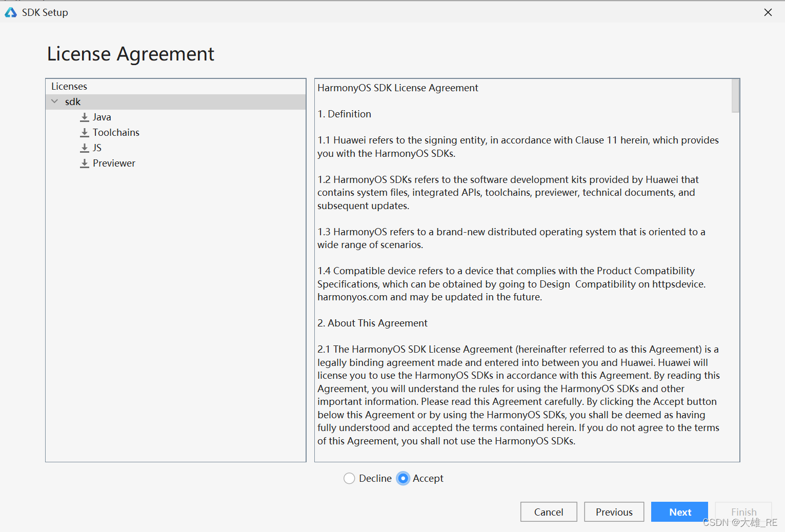The image size is (785, 532).
Task: Click the '1. Definition' heading in agreement
Action: (x=344, y=114)
